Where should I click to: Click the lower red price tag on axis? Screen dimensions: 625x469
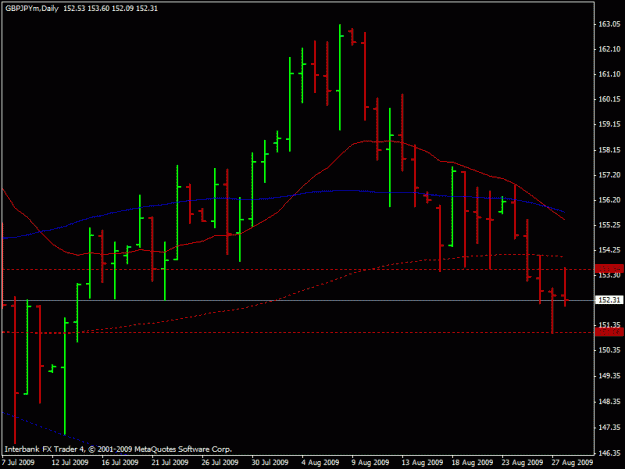point(609,332)
